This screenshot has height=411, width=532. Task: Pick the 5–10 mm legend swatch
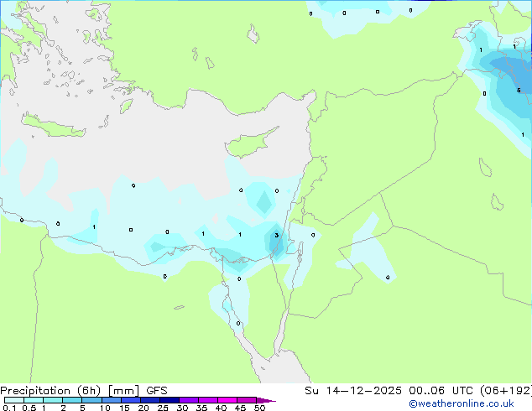pos(91,400)
